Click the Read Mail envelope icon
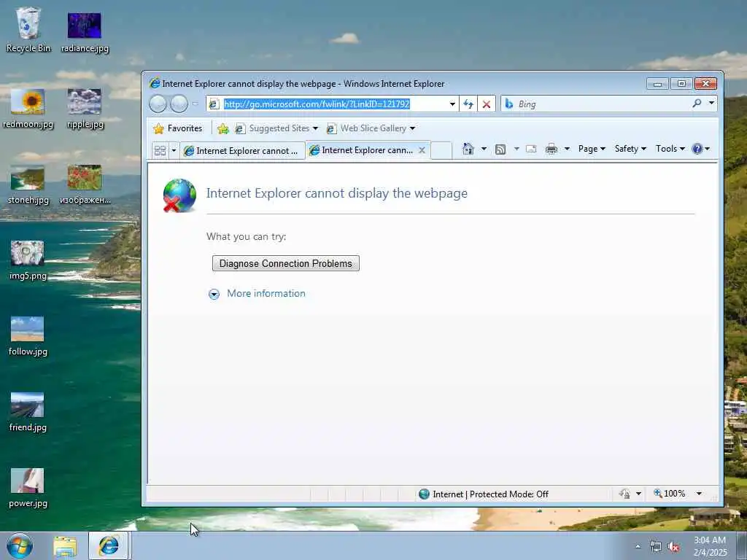The height and width of the screenshot is (560, 747). [531, 149]
